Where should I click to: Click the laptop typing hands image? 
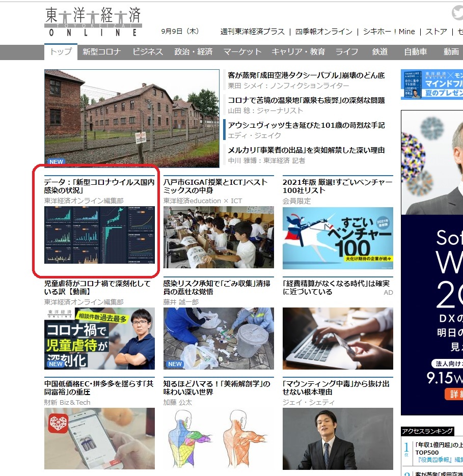pos(338,339)
